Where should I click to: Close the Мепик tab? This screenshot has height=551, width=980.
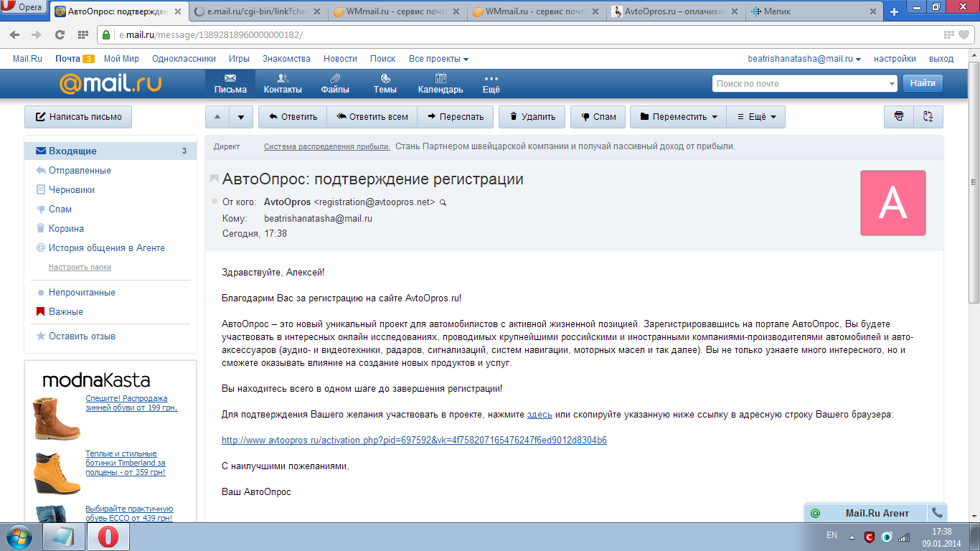(x=872, y=12)
